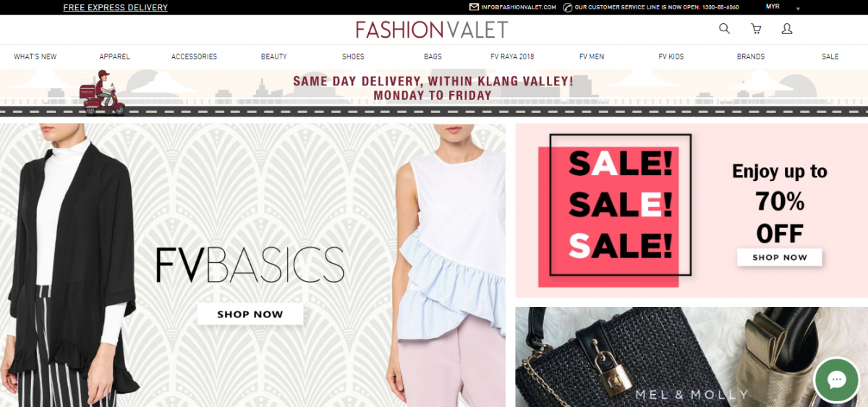This screenshot has height=407, width=868.
Task: Click the FashionValet logo
Action: tap(432, 29)
